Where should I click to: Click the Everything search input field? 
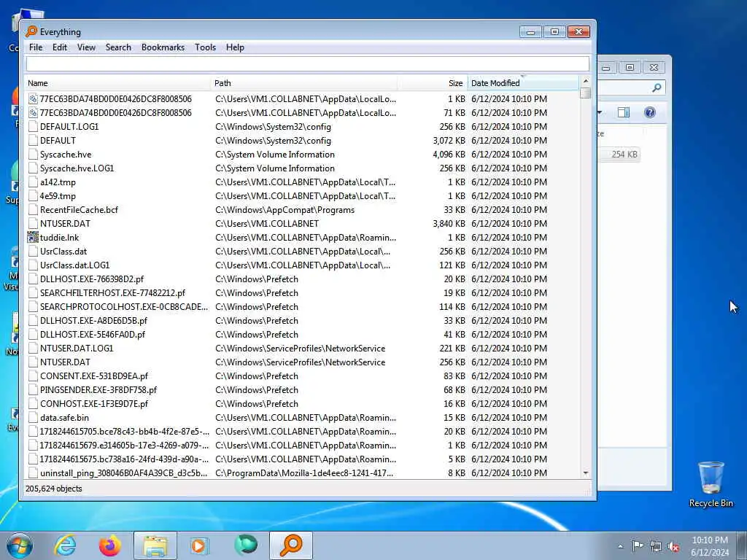[x=307, y=64]
